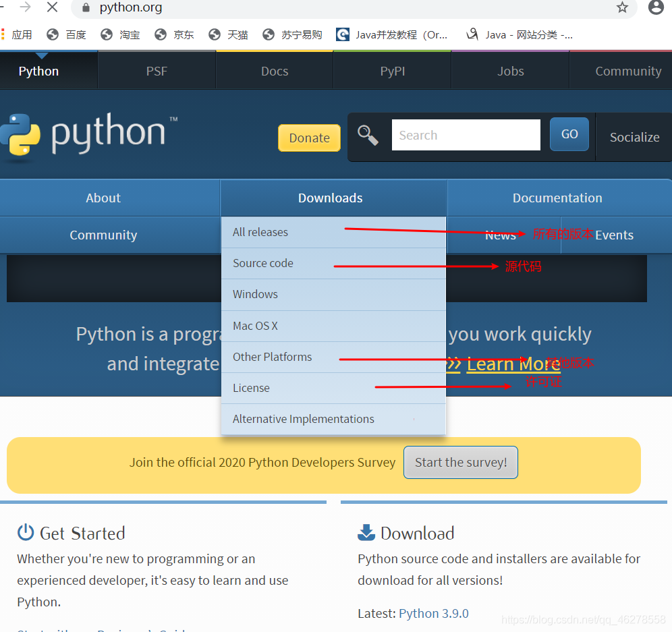Click the Get Started power icon

click(x=25, y=533)
